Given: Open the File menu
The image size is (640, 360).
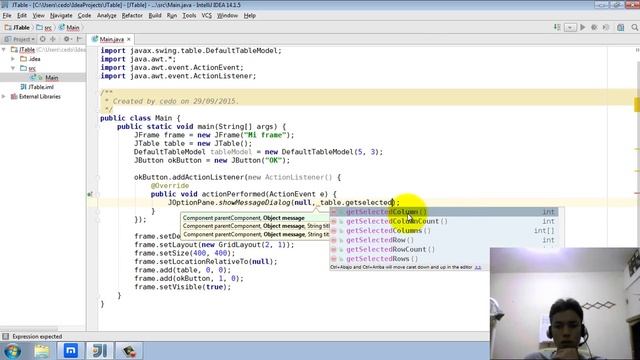Looking at the screenshot, I should tap(7, 16).
